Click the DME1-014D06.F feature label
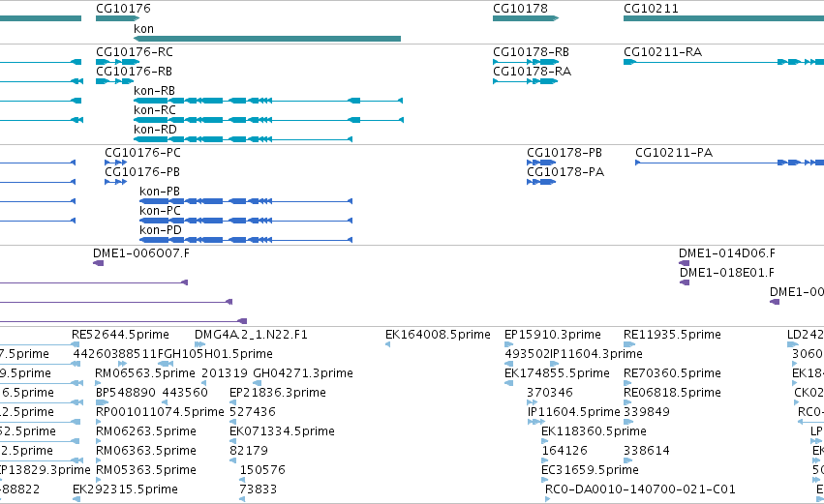This screenshot has width=824, height=504. pos(727,253)
